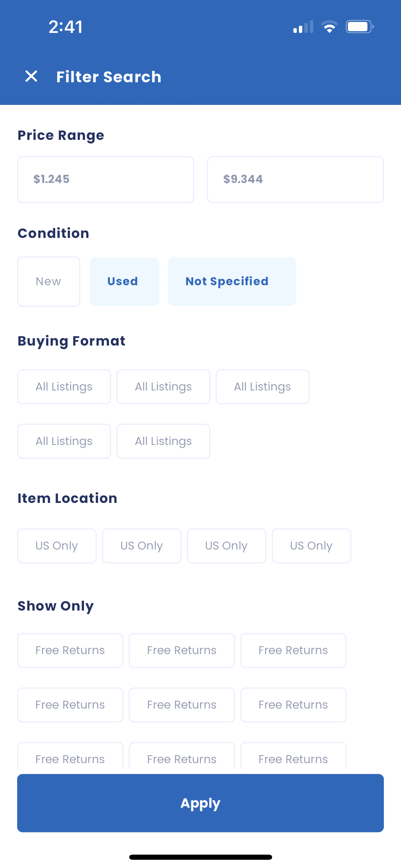Enable the middle Free Returns in second row

click(x=182, y=705)
